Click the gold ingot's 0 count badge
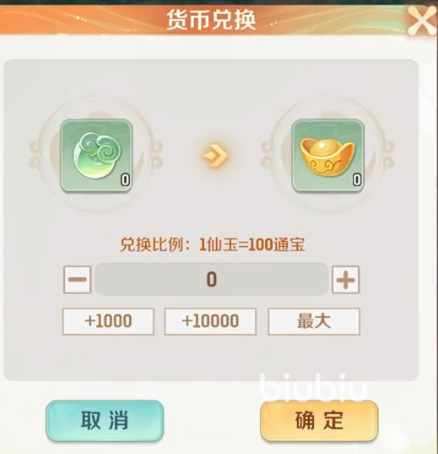 (x=357, y=180)
